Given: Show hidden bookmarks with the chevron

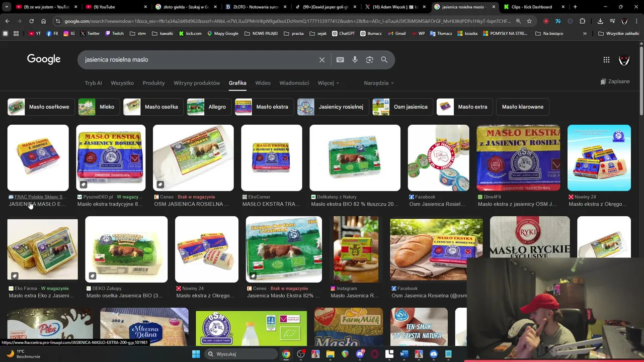Looking at the screenshot, I should tap(585, 33).
